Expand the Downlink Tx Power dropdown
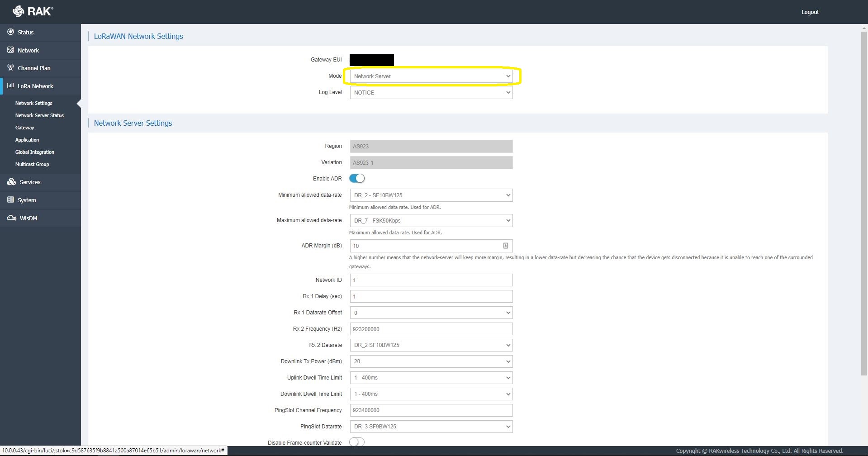The image size is (868, 456). coord(431,361)
